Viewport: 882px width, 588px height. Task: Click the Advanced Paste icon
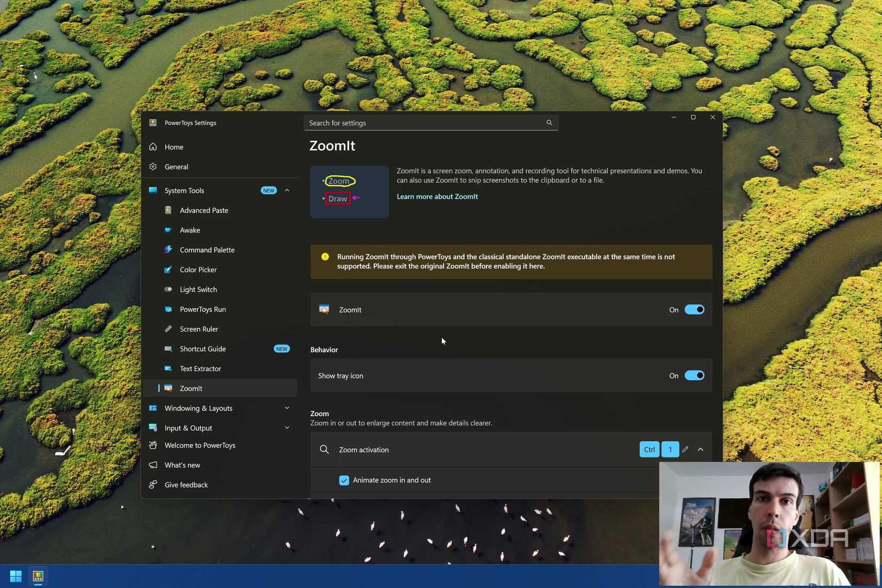pos(168,210)
